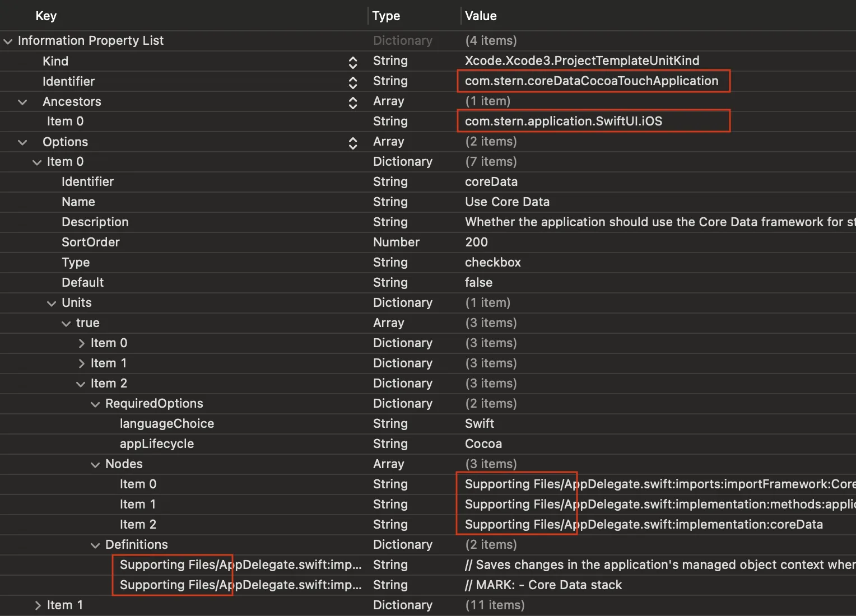The height and width of the screenshot is (616, 856).
Task: Open key stepper for Kind row
Action: tap(353, 62)
